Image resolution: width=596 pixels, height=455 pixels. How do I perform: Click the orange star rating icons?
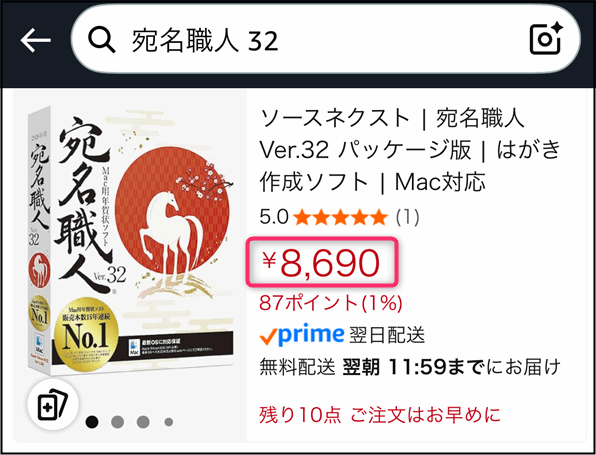click(341, 218)
